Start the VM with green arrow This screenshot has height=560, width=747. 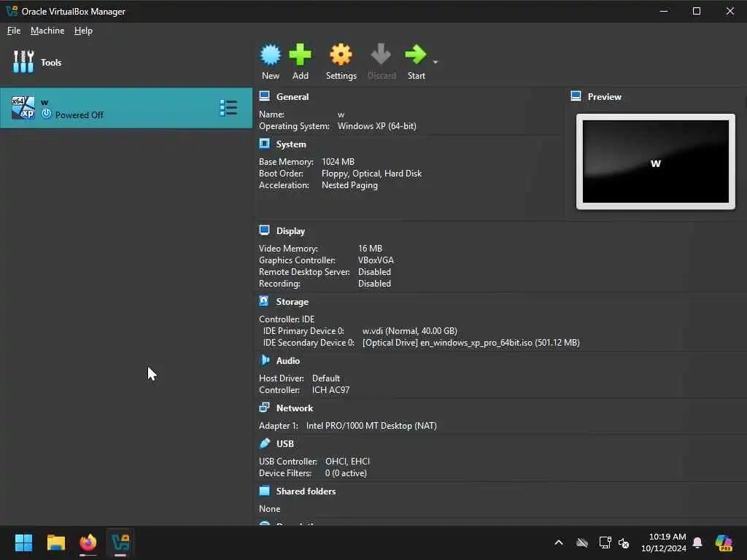(x=416, y=55)
